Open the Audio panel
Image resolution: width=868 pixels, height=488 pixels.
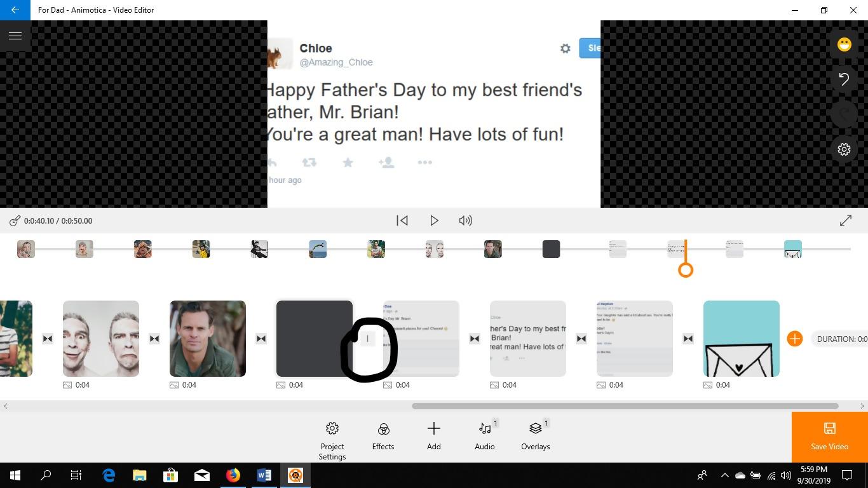pos(485,437)
